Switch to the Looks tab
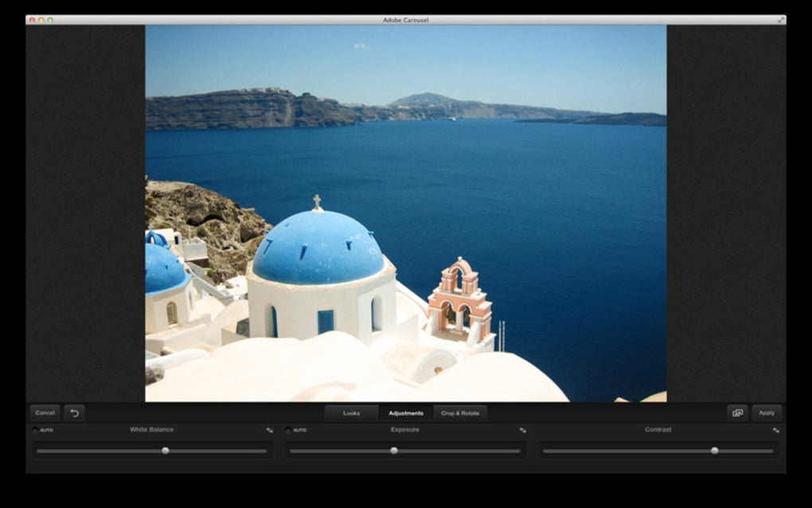The width and height of the screenshot is (812, 508). pos(351,412)
